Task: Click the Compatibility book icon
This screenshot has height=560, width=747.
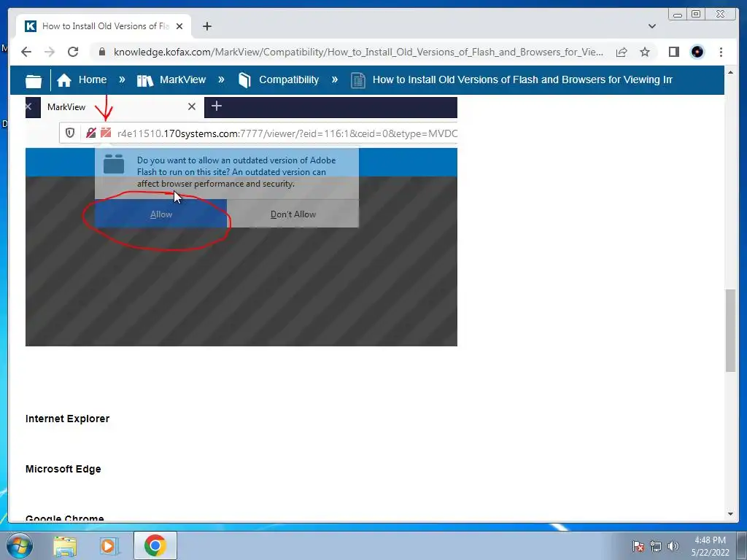Action: point(244,80)
